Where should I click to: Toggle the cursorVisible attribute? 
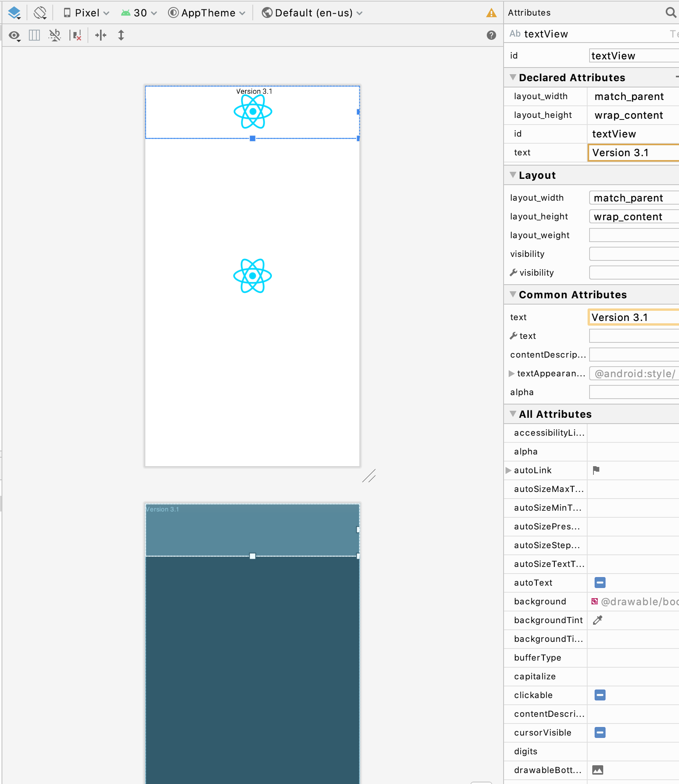pos(600,732)
